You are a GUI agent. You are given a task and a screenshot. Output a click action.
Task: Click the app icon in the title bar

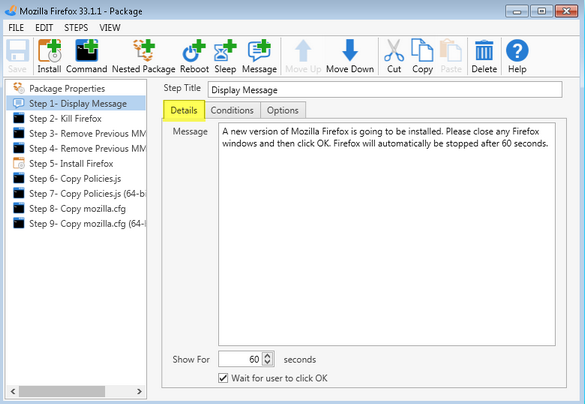click(x=10, y=11)
